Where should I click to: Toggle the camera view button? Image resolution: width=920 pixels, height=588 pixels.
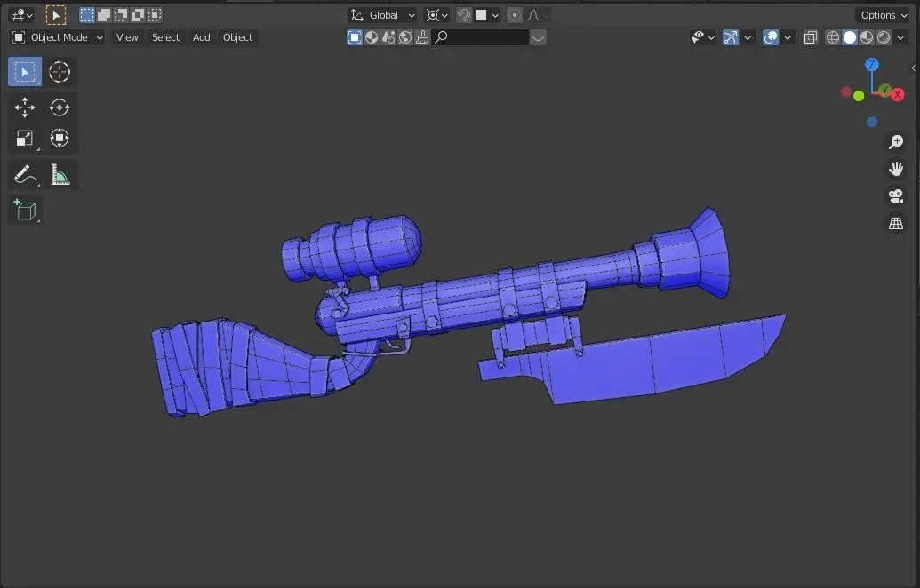coord(895,195)
